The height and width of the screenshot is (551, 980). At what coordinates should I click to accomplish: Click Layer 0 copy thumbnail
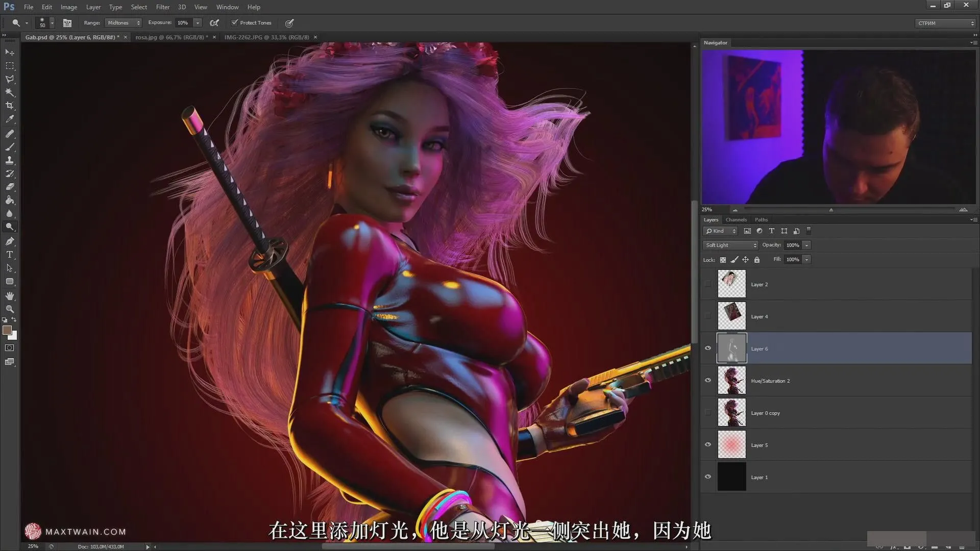731,412
